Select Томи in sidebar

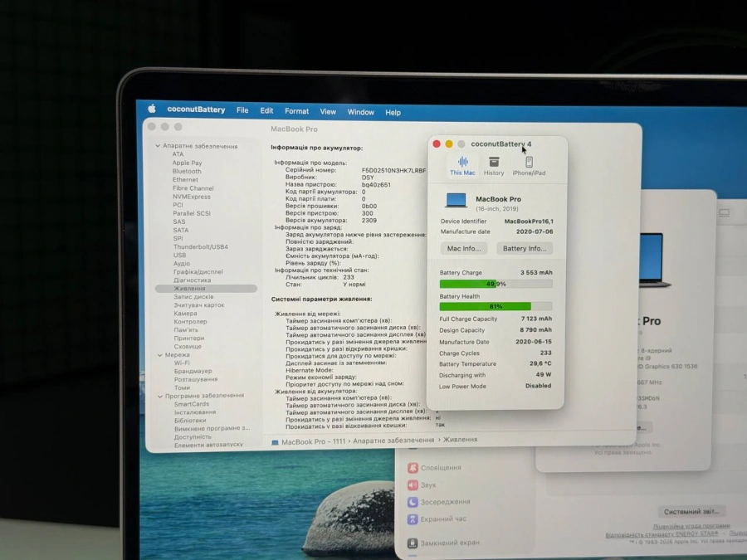pos(182,387)
